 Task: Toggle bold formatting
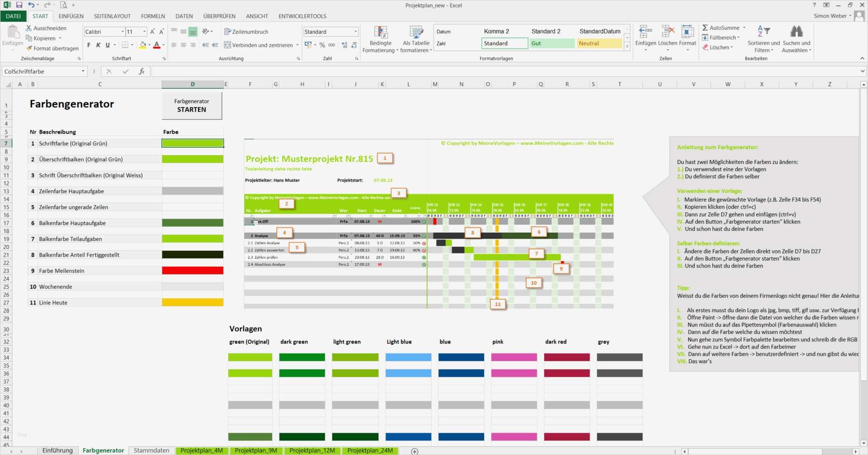[x=89, y=45]
